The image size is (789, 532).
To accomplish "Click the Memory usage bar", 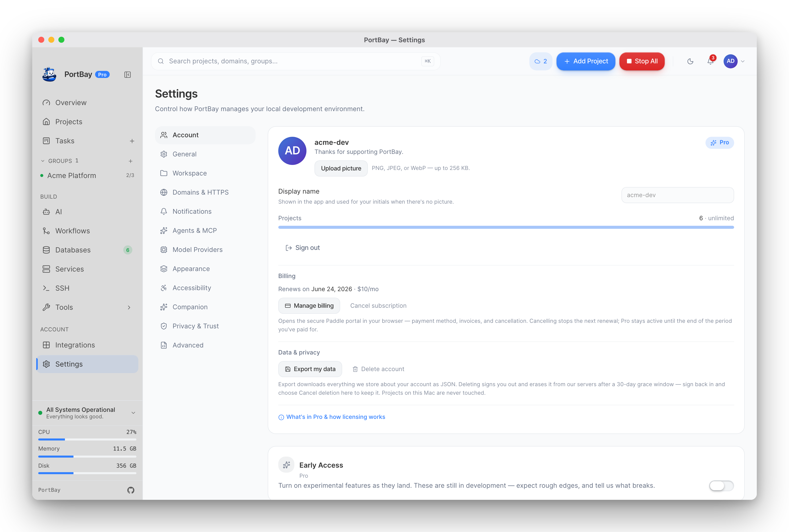I will point(87,457).
